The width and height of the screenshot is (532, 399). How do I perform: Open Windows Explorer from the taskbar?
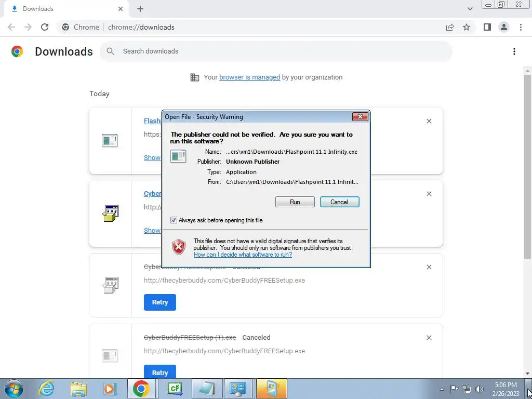(x=79, y=389)
